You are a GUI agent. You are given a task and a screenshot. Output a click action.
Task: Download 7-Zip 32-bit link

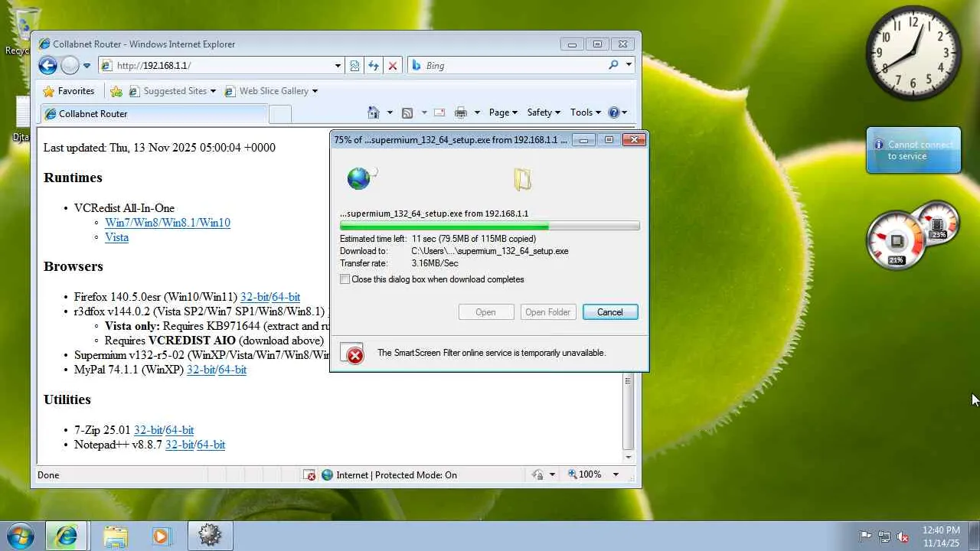[149, 430]
